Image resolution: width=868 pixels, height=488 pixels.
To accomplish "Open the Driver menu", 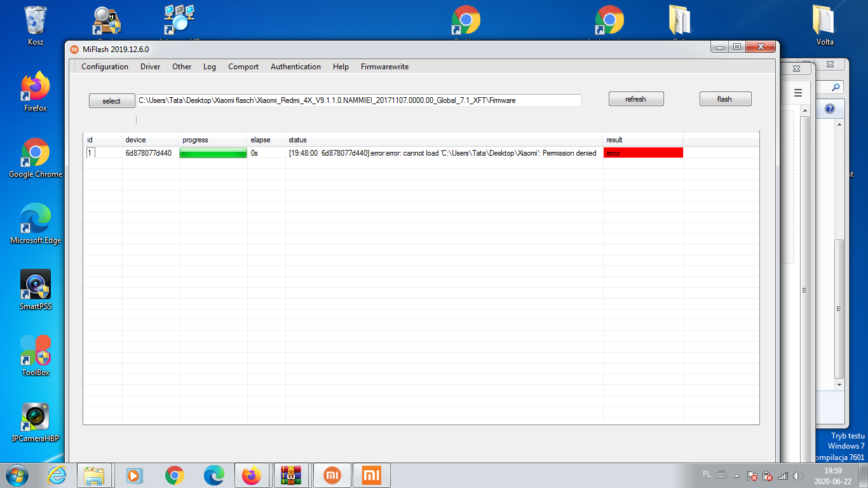I will pos(151,67).
